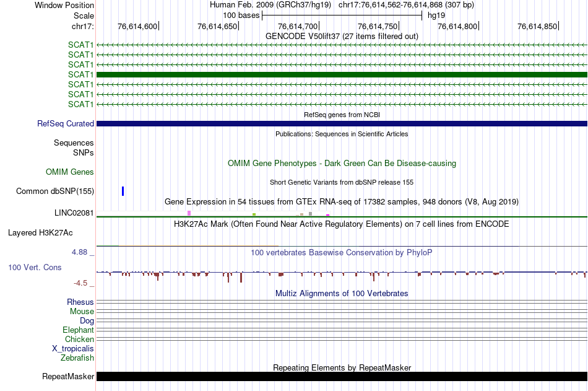
Task: Open the GENCODE V50lift37 track title
Action: click(x=342, y=36)
